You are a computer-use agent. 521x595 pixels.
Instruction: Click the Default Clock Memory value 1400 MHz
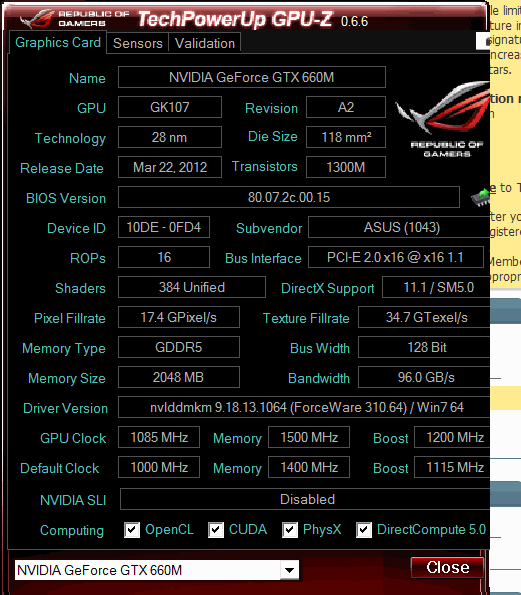click(x=309, y=467)
